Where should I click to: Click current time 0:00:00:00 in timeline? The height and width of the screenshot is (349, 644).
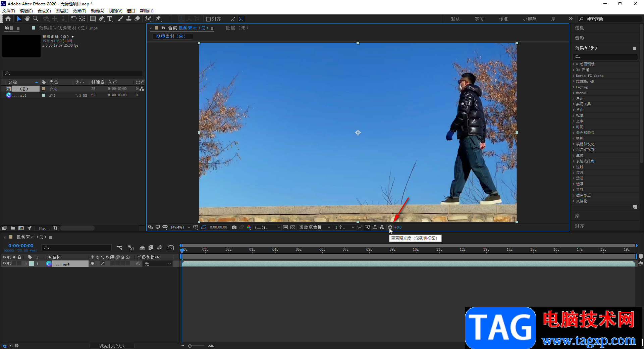(21, 246)
